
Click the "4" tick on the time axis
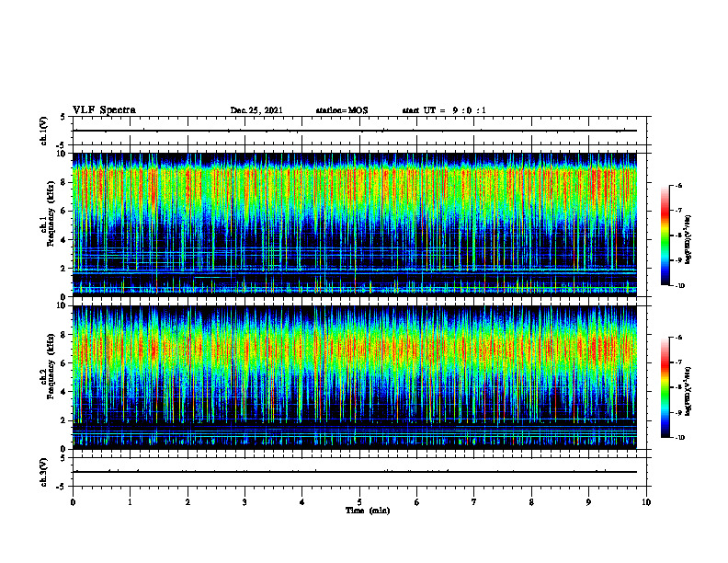302,502
